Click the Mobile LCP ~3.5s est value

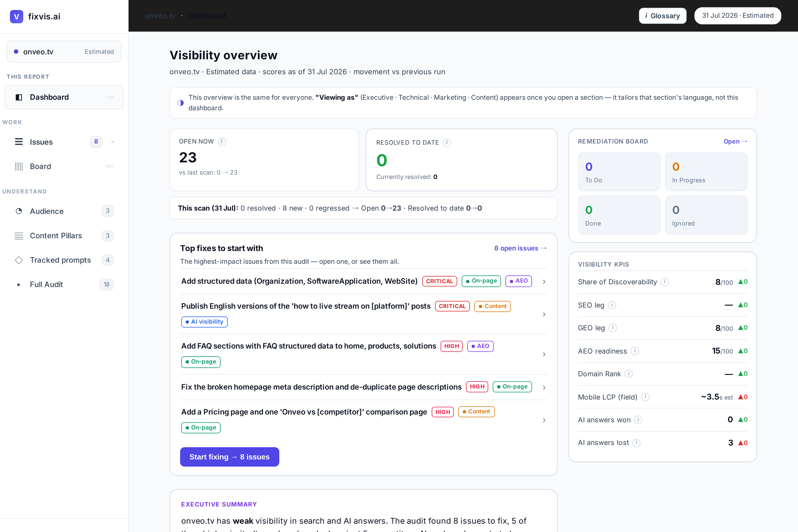(x=717, y=397)
